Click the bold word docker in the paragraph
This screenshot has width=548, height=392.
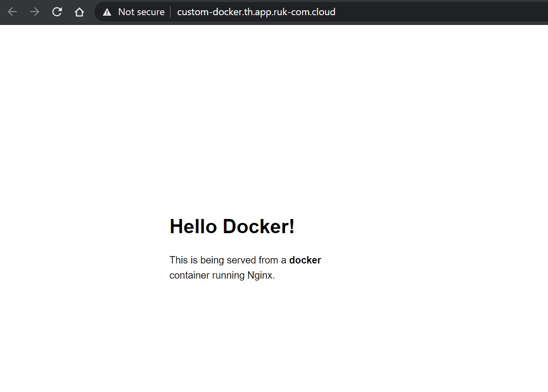(305, 260)
